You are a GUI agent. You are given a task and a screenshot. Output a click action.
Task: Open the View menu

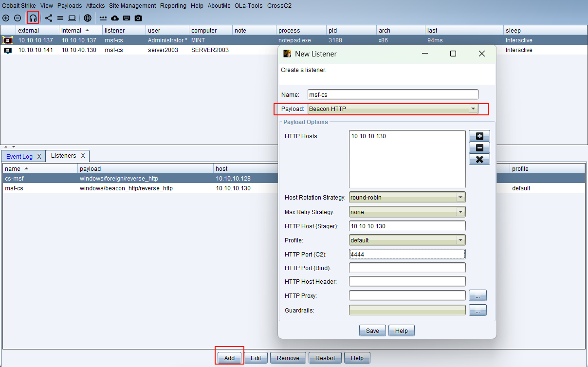(x=47, y=6)
